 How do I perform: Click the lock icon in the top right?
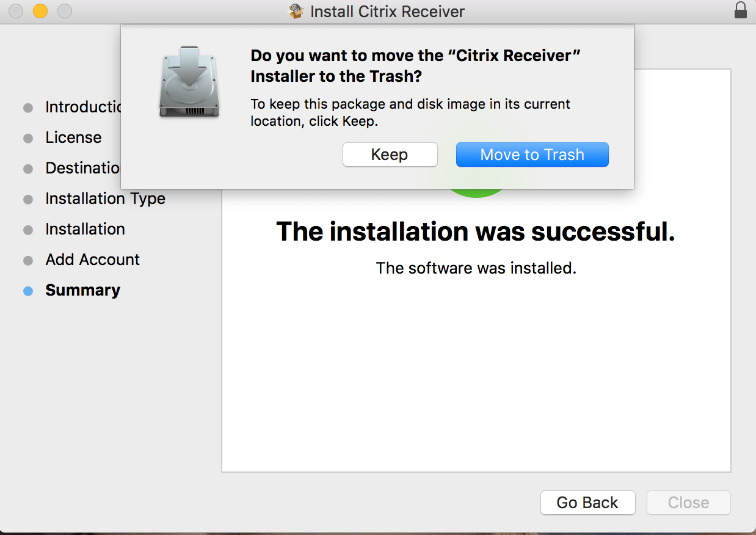click(740, 10)
